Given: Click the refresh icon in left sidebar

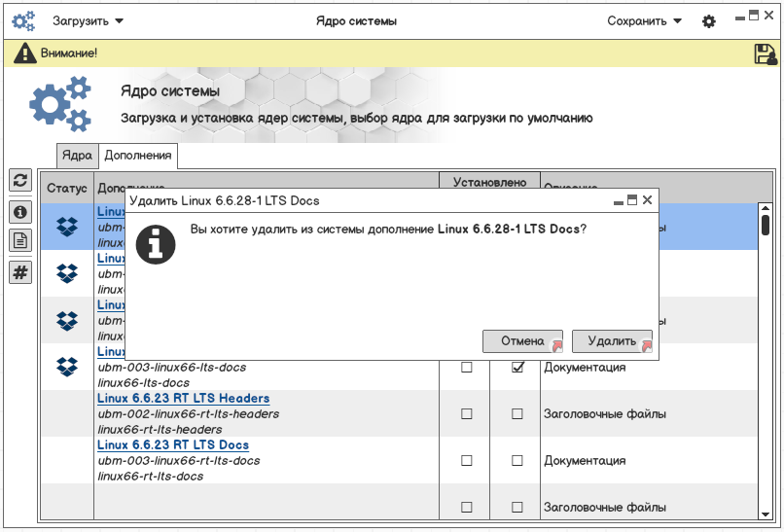Looking at the screenshot, I should 19,180.
